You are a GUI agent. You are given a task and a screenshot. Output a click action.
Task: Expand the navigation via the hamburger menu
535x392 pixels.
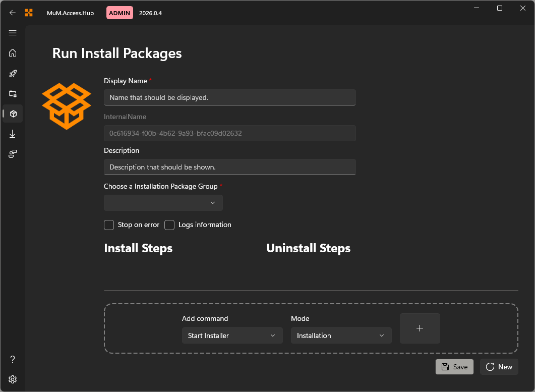click(13, 33)
